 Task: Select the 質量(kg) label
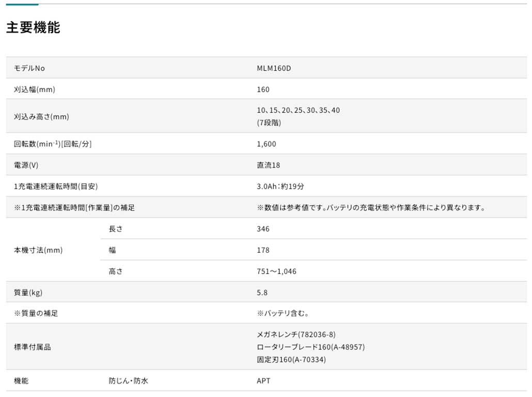[x=28, y=293]
